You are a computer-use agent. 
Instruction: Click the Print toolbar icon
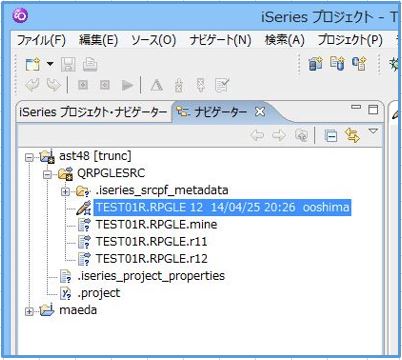click(90, 64)
